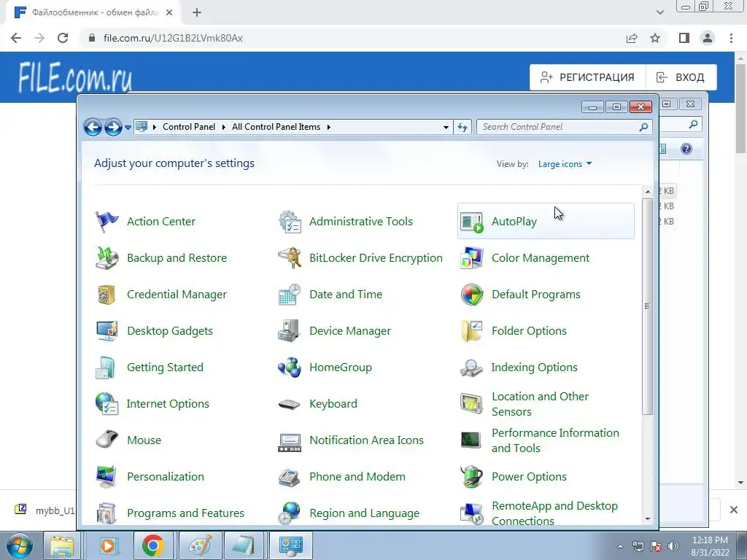Open Paint from the taskbar

[201, 545]
